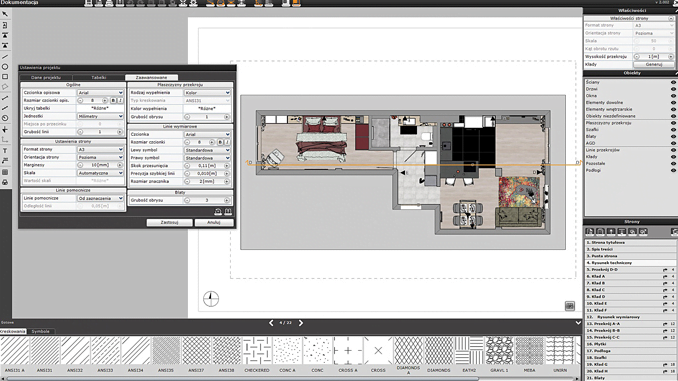Screen dimensions: 678x381
Task: Toggle visibility of AGD objects
Action: pos(673,143)
